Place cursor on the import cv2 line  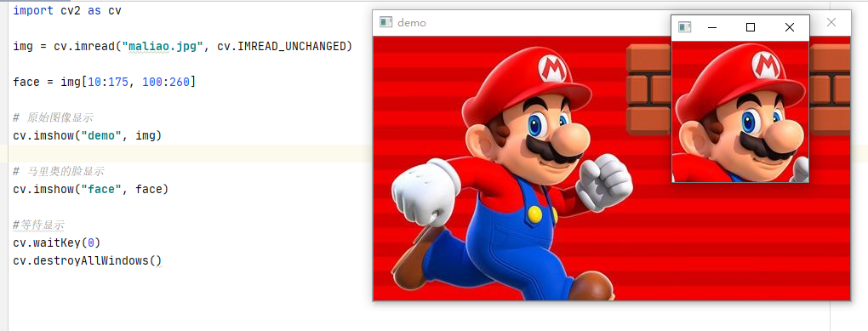[x=67, y=10]
